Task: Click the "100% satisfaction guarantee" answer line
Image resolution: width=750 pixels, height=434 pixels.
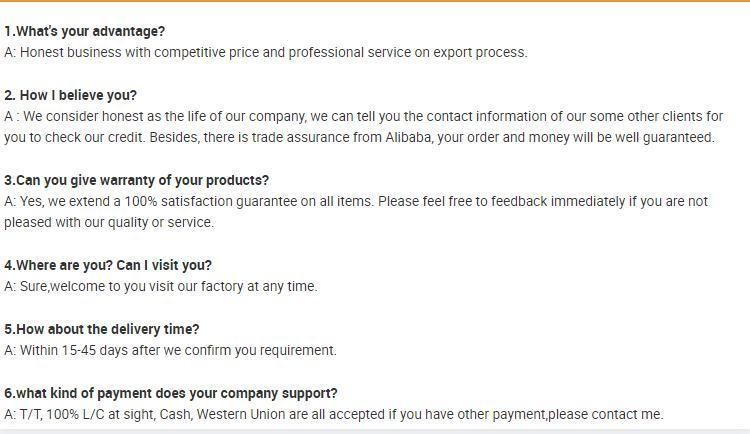Action: point(355,201)
